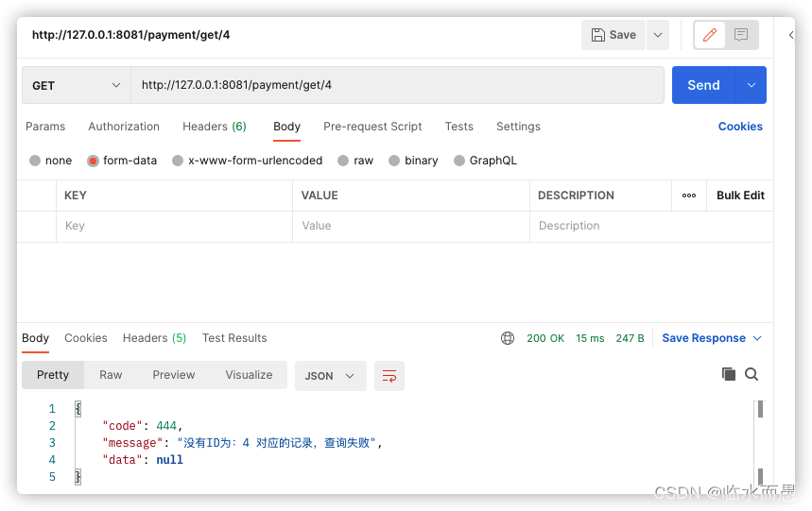Click the network globe icon
Image resolution: width=812 pixels, height=511 pixels.
pos(508,338)
